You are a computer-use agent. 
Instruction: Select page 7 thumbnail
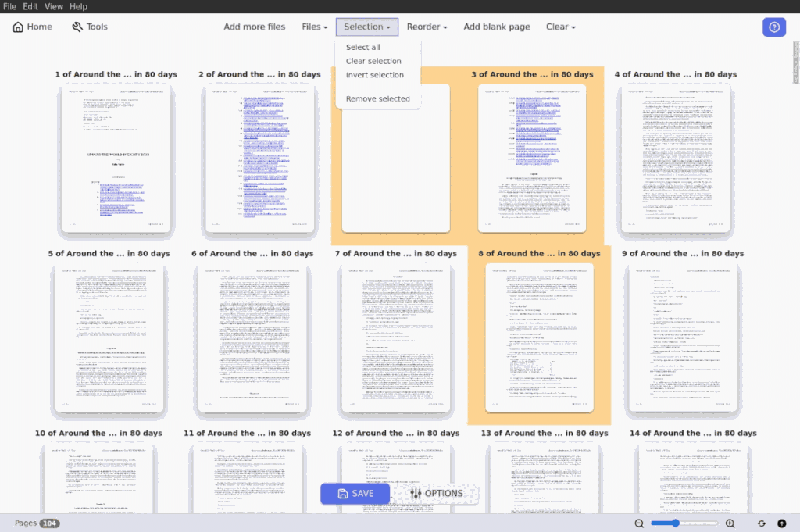coord(396,337)
